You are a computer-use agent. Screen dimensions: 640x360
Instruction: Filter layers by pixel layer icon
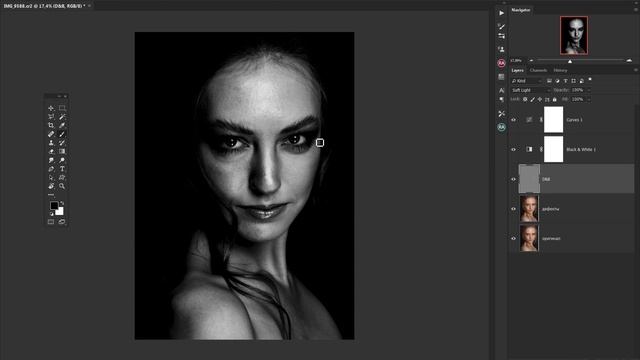pos(549,81)
